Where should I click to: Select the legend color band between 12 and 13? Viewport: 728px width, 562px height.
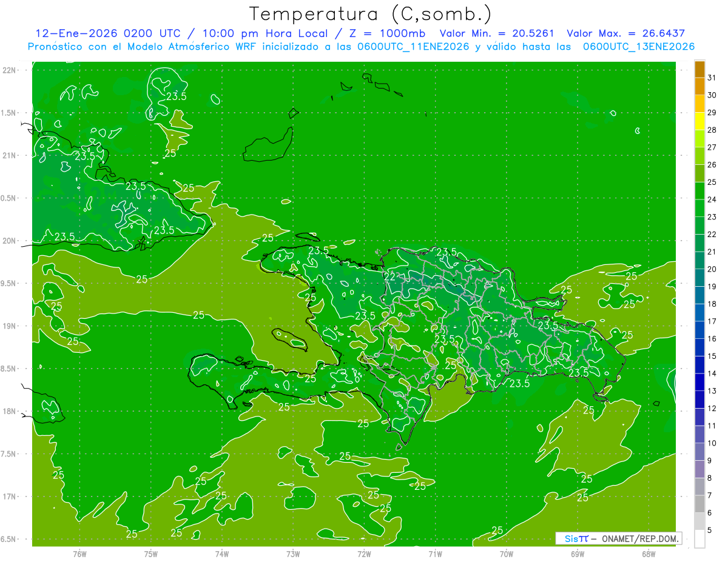click(699, 399)
